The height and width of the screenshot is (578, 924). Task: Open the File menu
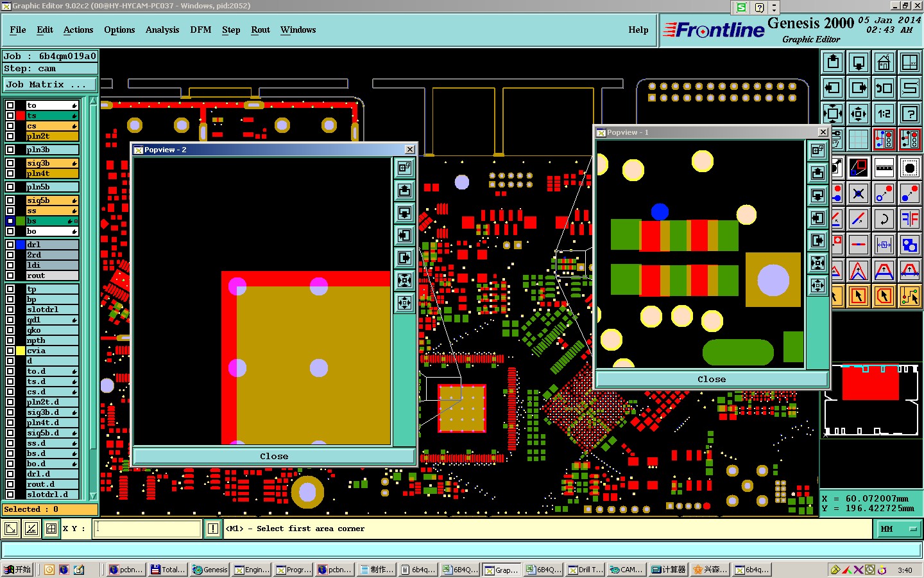coord(18,30)
